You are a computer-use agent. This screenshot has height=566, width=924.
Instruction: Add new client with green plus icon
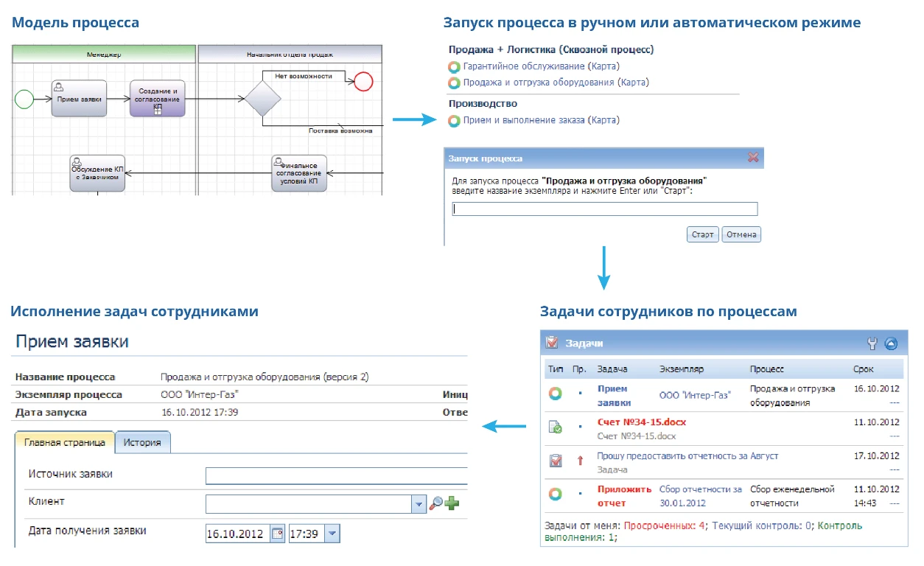point(452,503)
